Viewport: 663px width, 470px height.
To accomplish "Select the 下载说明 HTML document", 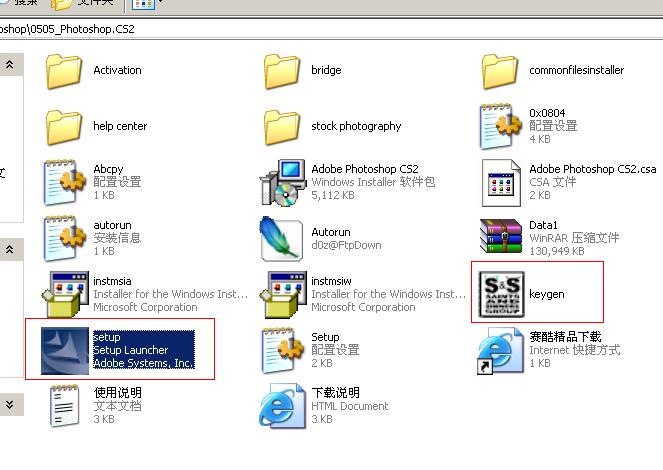I will [x=283, y=405].
